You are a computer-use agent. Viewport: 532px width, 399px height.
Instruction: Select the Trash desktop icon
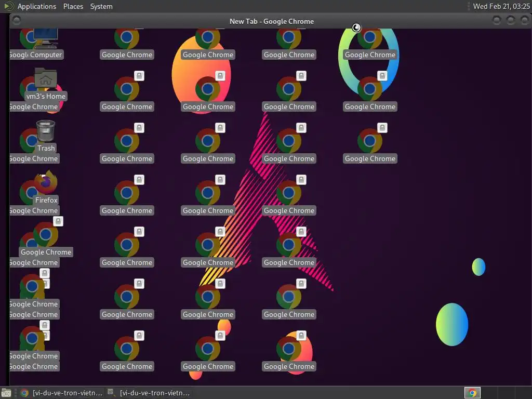pos(46,136)
